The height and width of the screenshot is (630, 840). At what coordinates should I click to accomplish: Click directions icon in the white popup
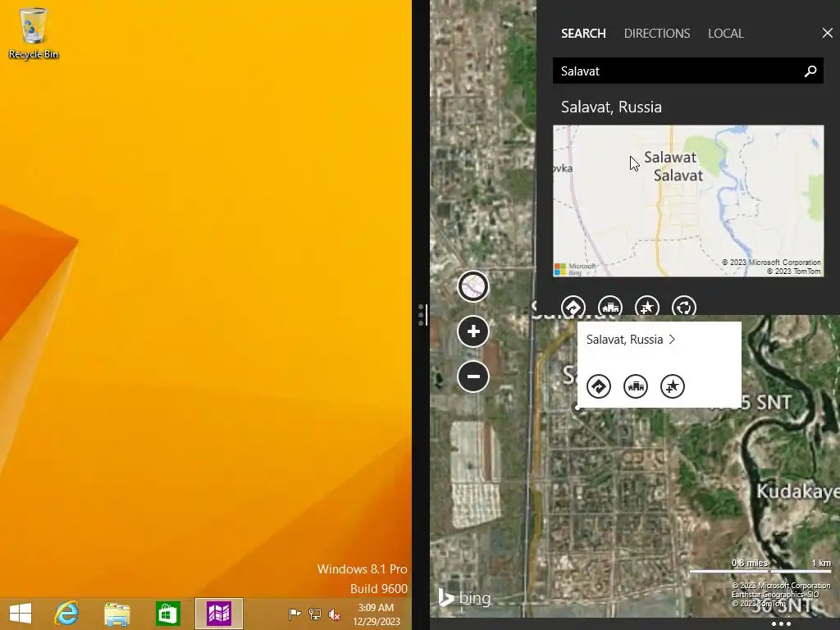[x=598, y=386]
